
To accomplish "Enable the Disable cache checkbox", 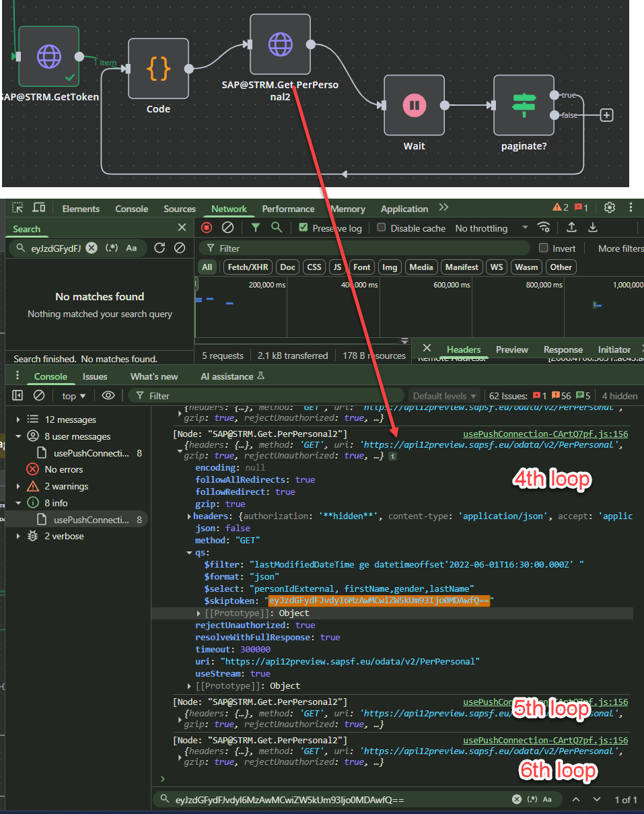I will 381,228.
